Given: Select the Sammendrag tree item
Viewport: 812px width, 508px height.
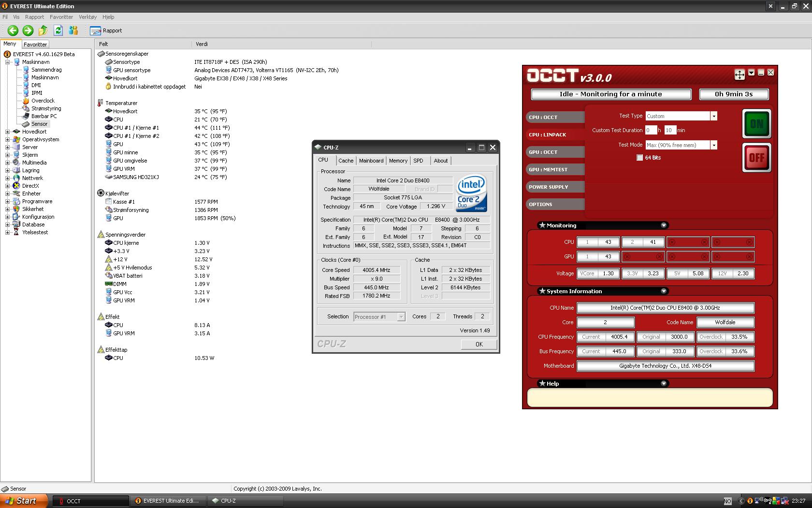Looking at the screenshot, I should point(46,70).
